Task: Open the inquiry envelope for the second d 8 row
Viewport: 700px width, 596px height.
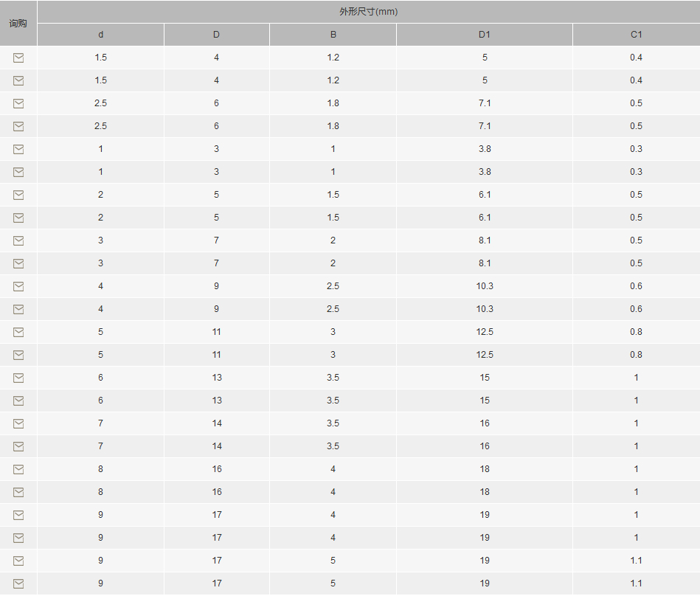Action: pos(18,493)
